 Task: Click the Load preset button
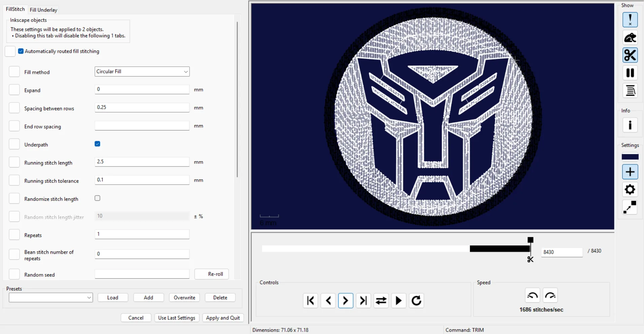point(113,298)
